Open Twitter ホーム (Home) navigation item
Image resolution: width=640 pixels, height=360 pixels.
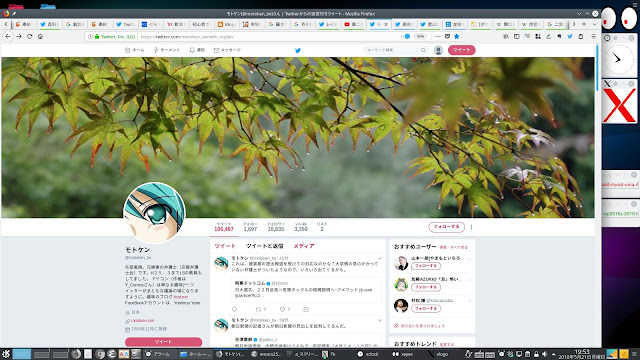[x=134, y=50]
